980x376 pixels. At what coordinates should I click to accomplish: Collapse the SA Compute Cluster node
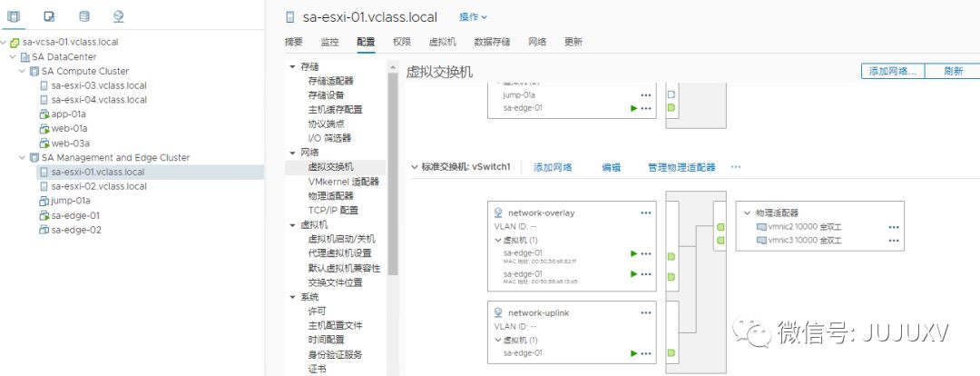click(x=23, y=72)
